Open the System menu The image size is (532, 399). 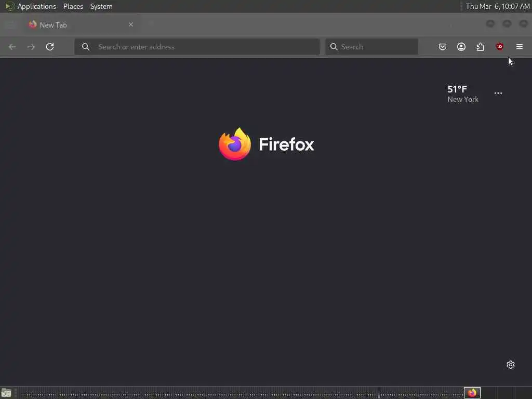(101, 6)
